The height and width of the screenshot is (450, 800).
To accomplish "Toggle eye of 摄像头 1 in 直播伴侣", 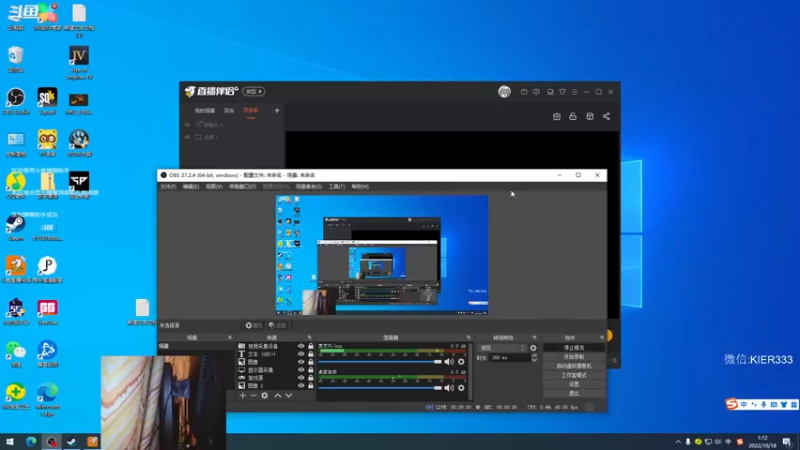I will coord(187,124).
